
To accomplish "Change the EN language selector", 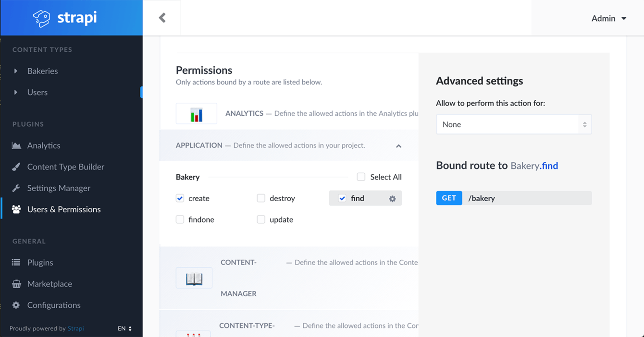I will point(124,329).
